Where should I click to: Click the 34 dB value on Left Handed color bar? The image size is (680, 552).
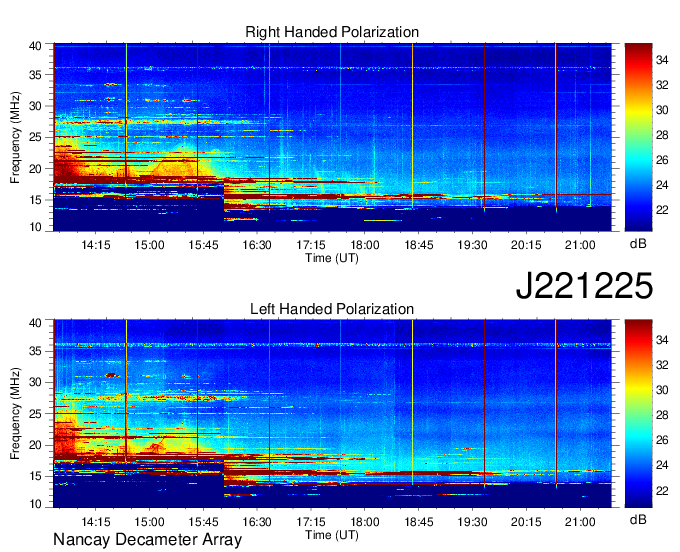point(662,340)
